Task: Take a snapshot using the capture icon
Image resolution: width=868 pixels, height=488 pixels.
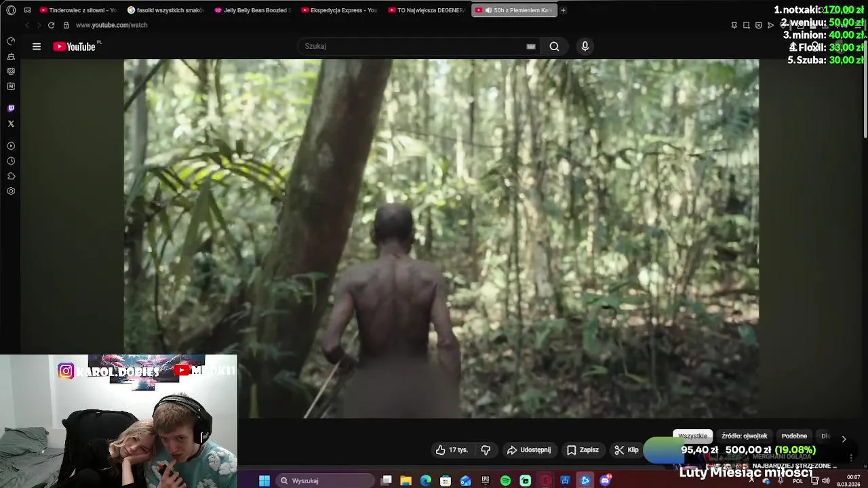Action: pos(746,25)
